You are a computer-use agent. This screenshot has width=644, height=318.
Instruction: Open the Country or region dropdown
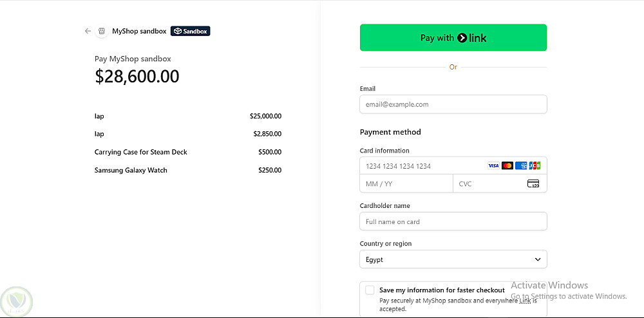point(453,259)
